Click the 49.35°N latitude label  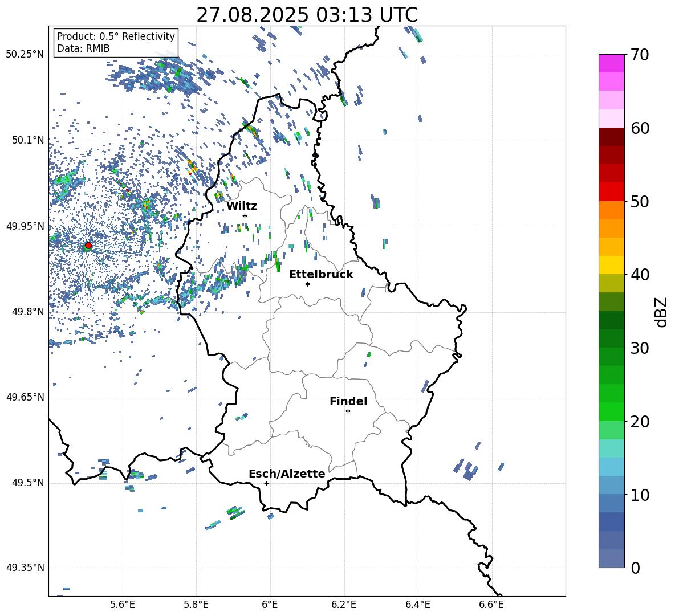pos(25,568)
